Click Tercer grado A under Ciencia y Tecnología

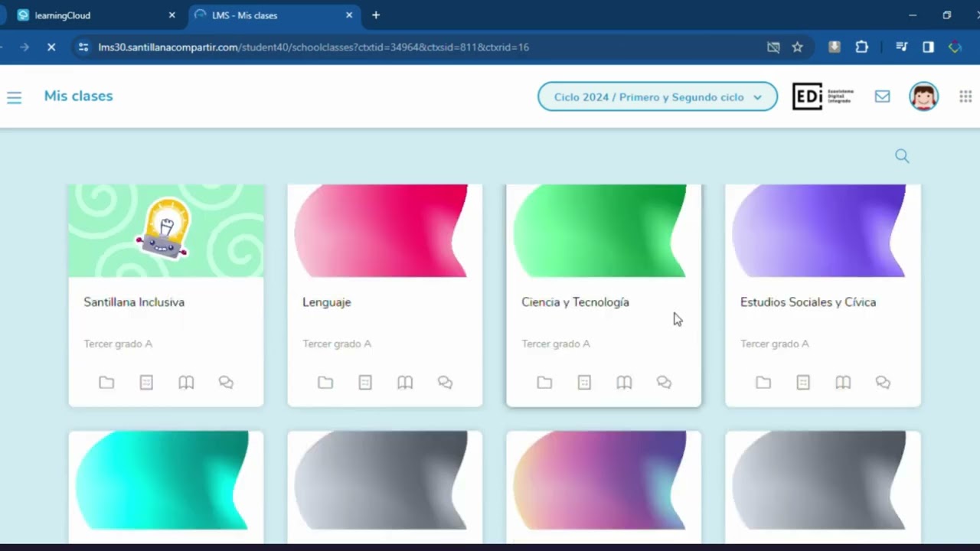tap(556, 344)
